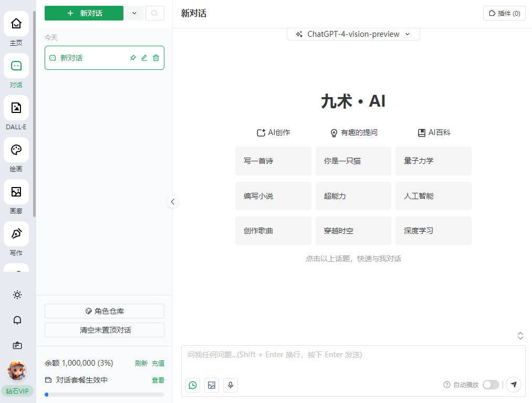
Task: Click 清空未置顶对话 button
Action: pos(105,330)
